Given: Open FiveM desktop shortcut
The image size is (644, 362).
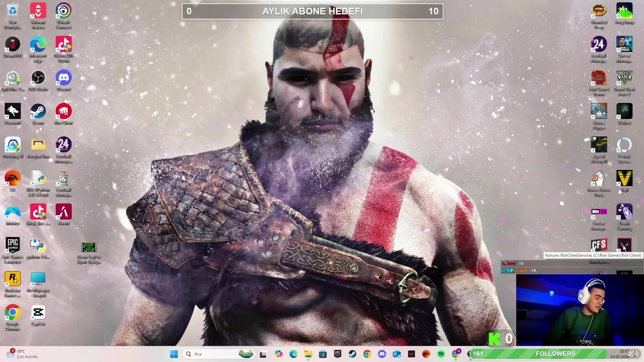Looking at the screenshot, I should point(63,215).
